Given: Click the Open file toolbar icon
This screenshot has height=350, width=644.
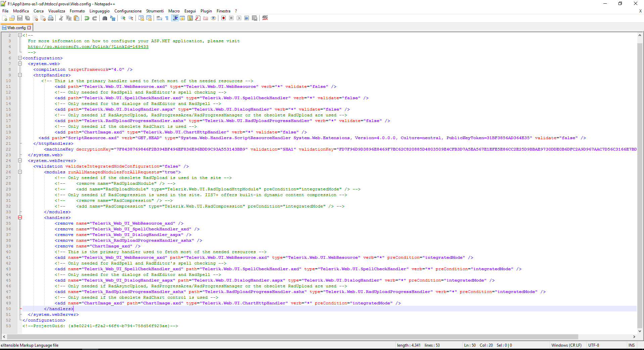Looking at the screenshot, I should pyautogui.click(x=12, y=18).
